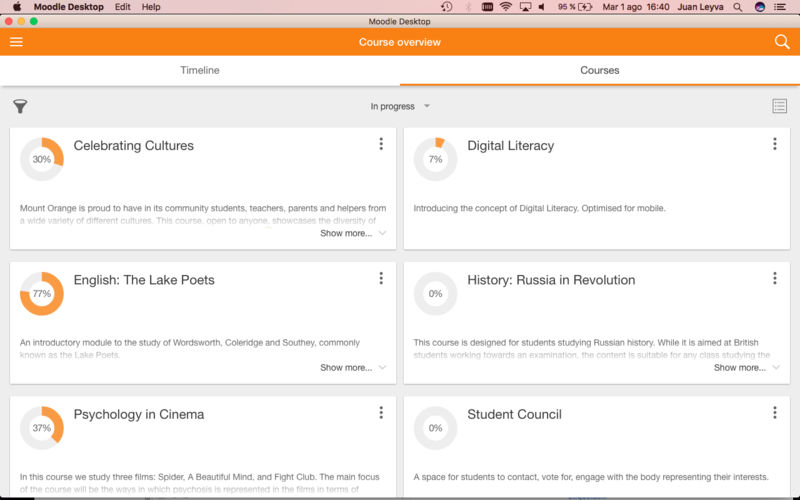Open three-dot menu for English: The Lake Poets
The height and width of the screenshot is (500, 800).
pyautogui.click(x=381, y=279)
